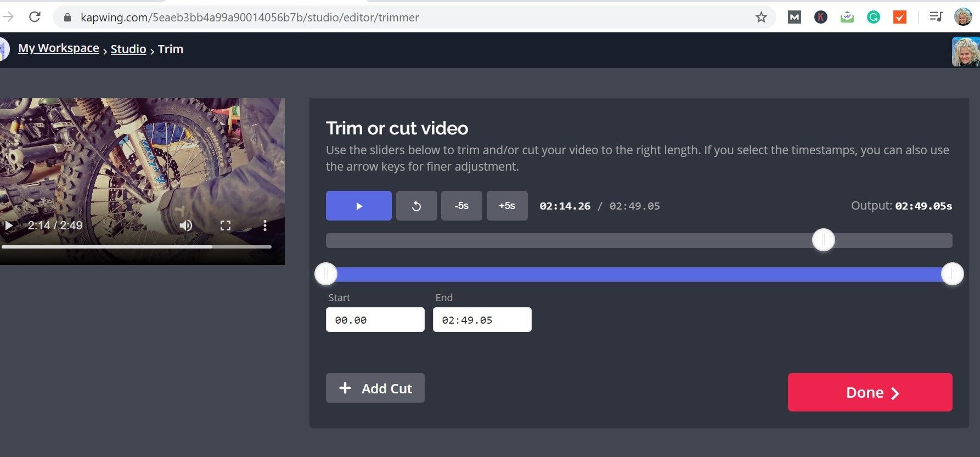Finish trimming with the Done button
This screenshot has height=457, width=980.
point(870,392)
